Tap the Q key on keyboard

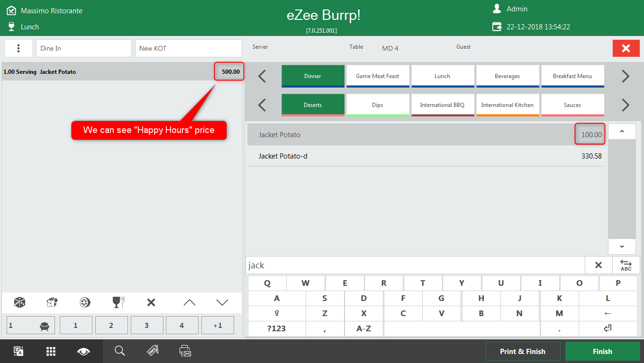[267, 283]
